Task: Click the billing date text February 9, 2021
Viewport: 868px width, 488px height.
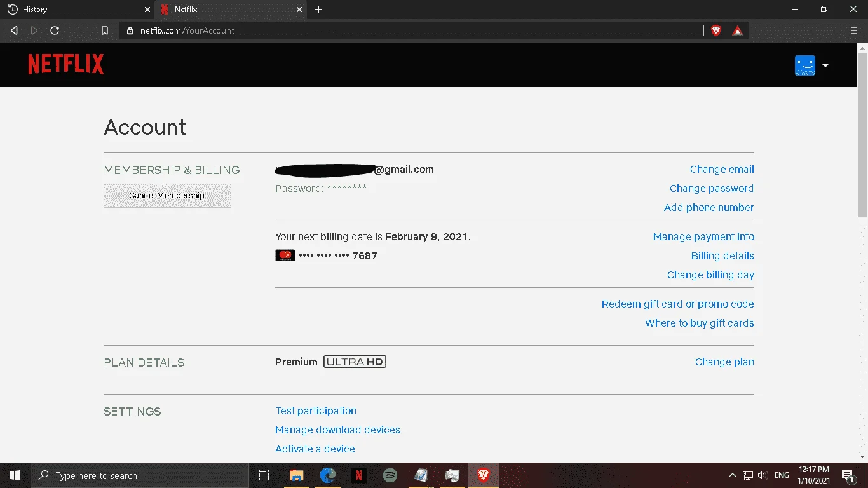Action: 426,237
